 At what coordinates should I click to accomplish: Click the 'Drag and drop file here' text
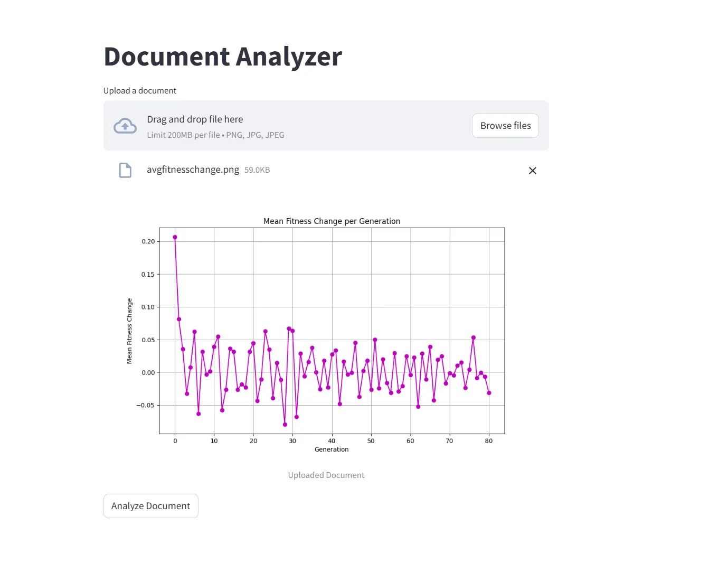[x=195, y=119]
